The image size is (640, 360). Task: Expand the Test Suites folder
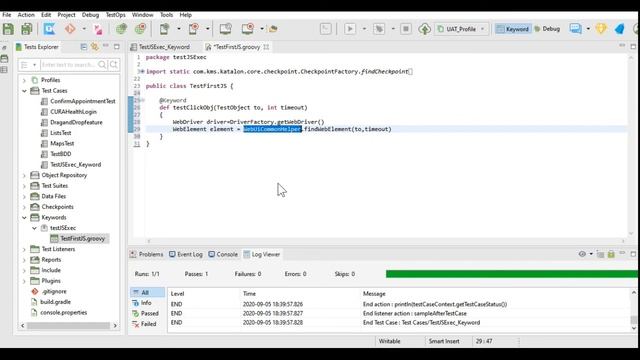24,186
